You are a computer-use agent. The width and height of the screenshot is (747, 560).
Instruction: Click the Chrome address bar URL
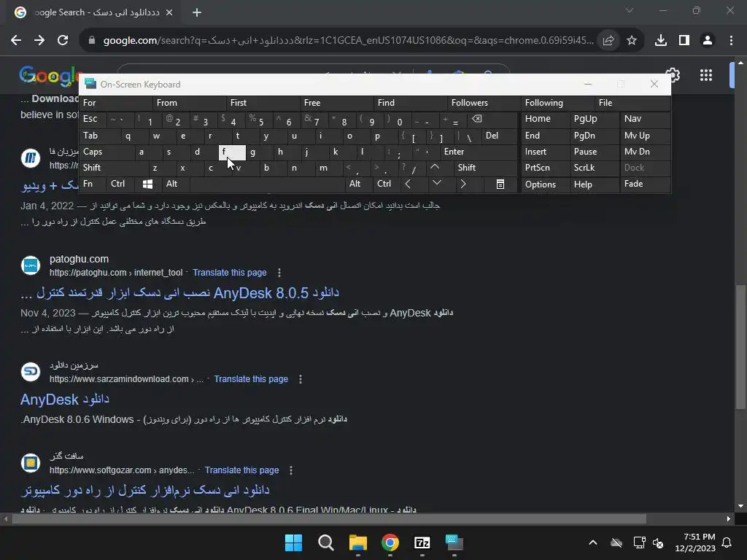348,41
